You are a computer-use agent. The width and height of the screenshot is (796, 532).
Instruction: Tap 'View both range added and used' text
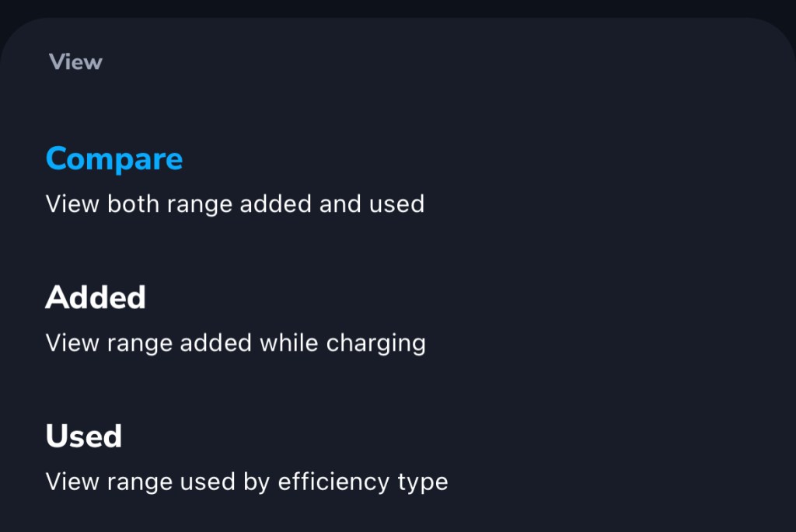tap(235, 204)
